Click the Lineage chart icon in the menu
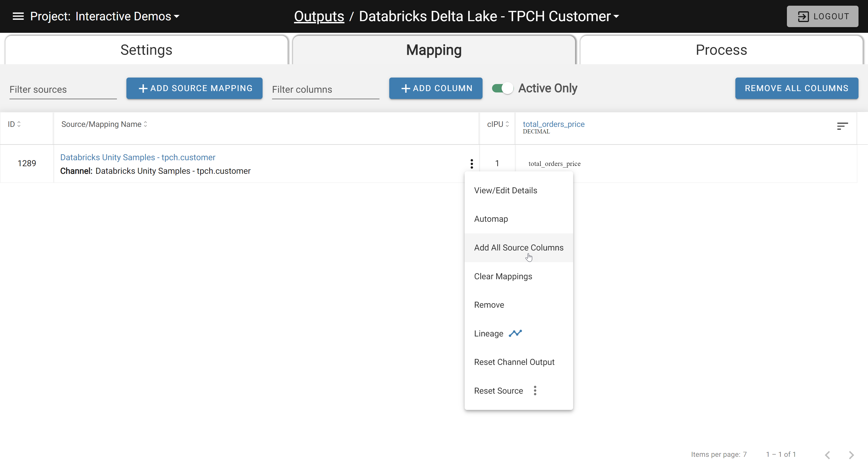Viewport: 868px width, 469px height. pyautogui.click(x=515, y=333)
